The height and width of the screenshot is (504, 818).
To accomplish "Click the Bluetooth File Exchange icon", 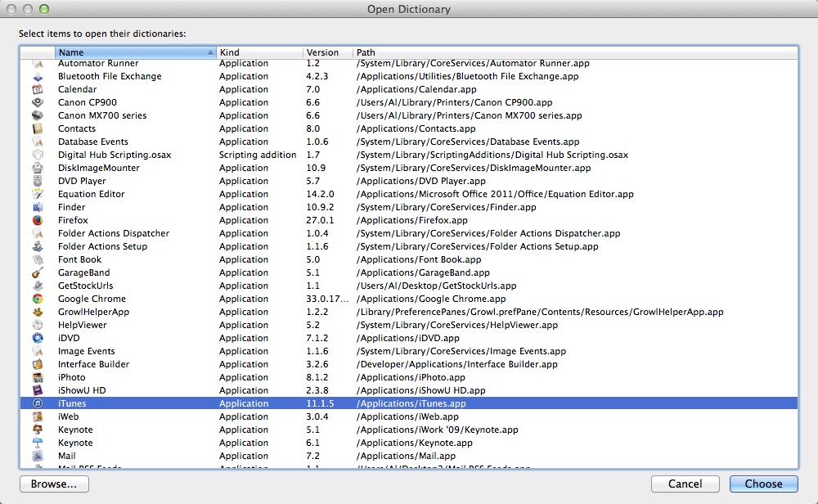I will point(38,77).
